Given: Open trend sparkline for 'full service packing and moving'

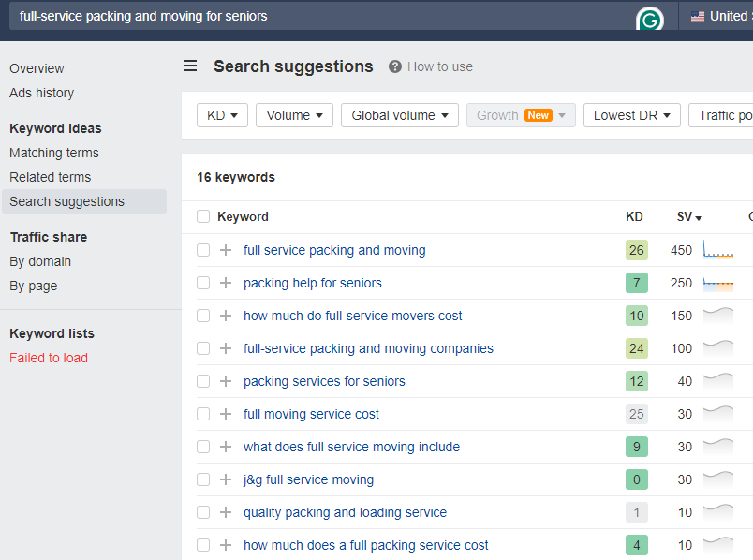Looking at the screenshot, I should [718, 250].
